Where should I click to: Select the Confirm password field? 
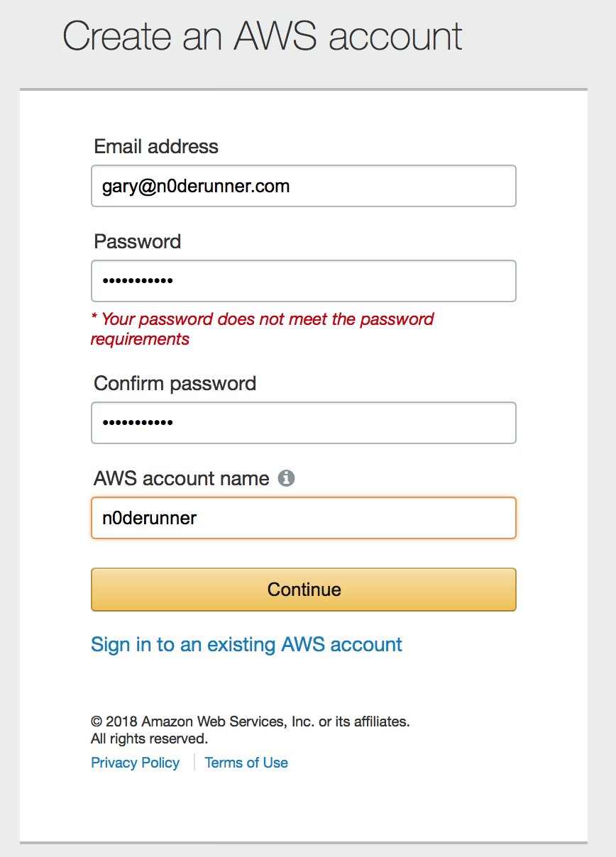304,423
